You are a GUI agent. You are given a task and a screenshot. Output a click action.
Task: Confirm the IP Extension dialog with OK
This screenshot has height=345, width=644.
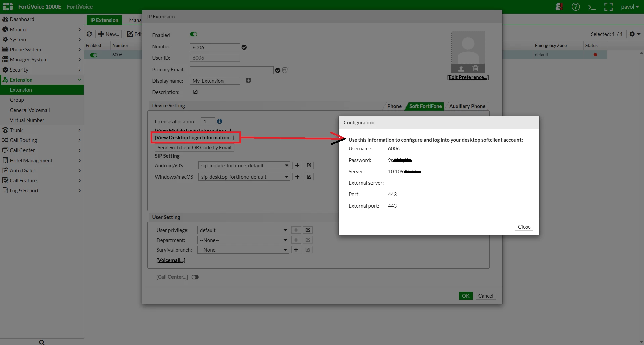(x=466, y=296)
